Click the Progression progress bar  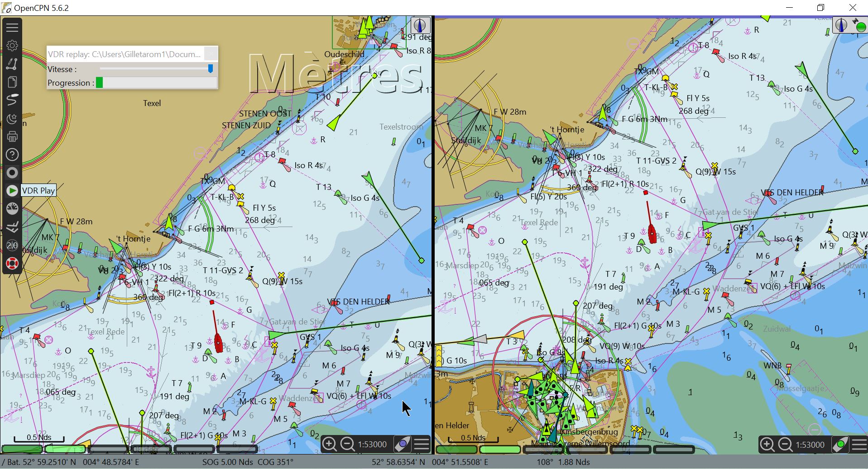click(x=157, y=82)
